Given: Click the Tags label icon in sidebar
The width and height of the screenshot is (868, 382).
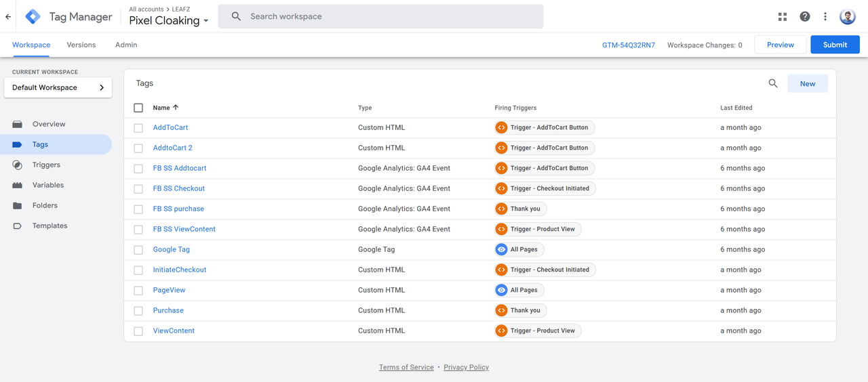Looking at the screenshot, I should pos(18,144).
